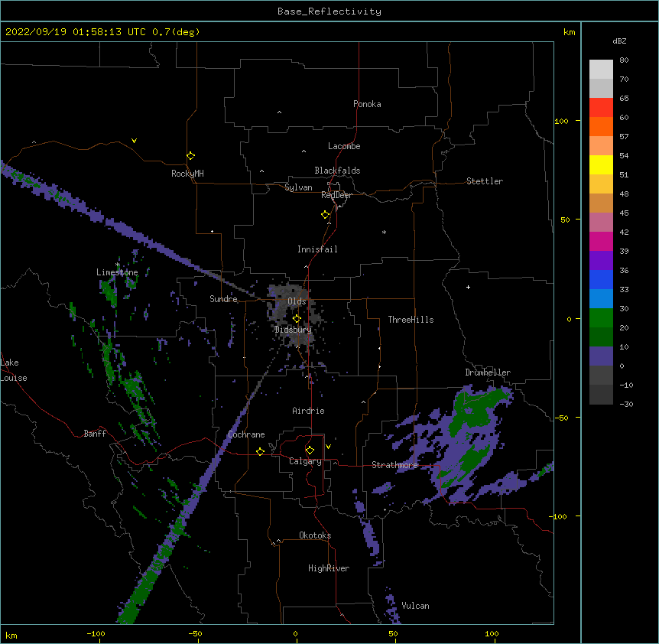Click the Lacombe city label

point(344,146)
